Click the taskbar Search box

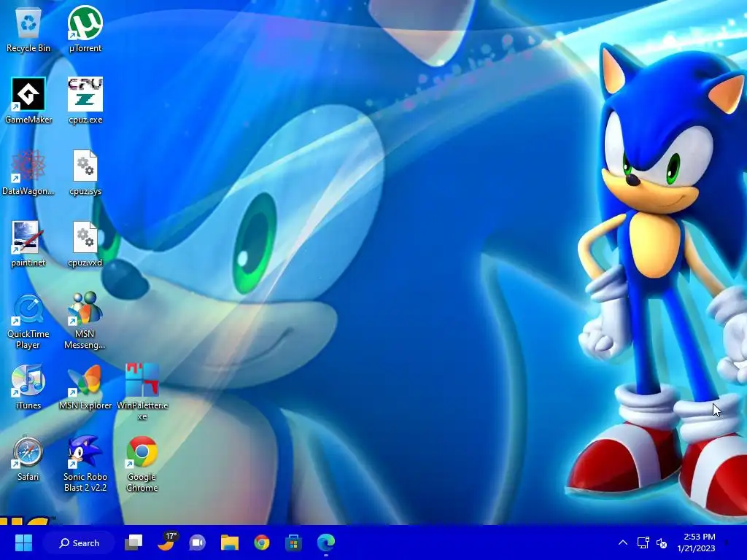tap(79, 542)
